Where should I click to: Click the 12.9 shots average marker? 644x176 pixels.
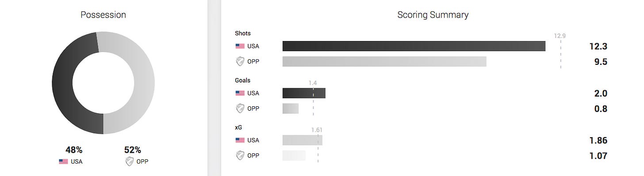coord(560,36)
